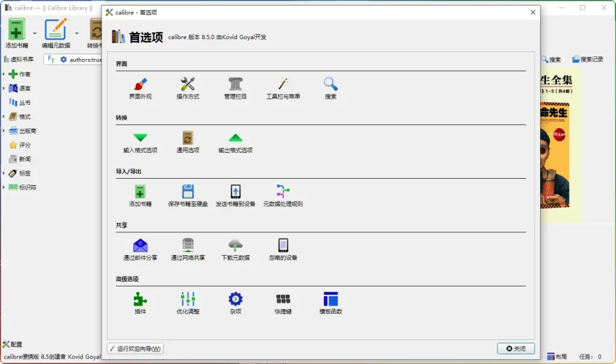Open 忽略的设备 settings
616x364 pixels.
point(283,250)
